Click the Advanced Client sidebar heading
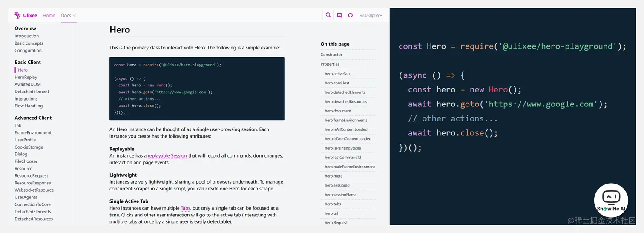Viewport: 644px width, 233px height. pyautogui.click(x=33, y=118)
